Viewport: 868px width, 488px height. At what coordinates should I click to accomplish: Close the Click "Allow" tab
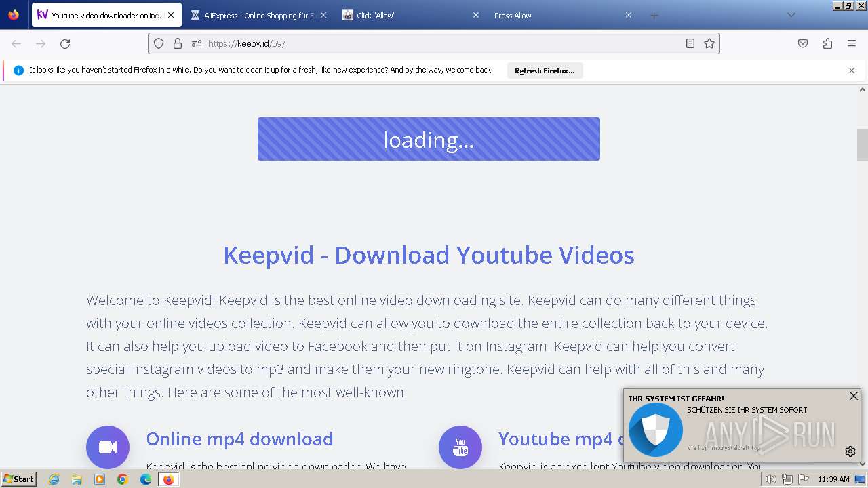coord(476,15)
